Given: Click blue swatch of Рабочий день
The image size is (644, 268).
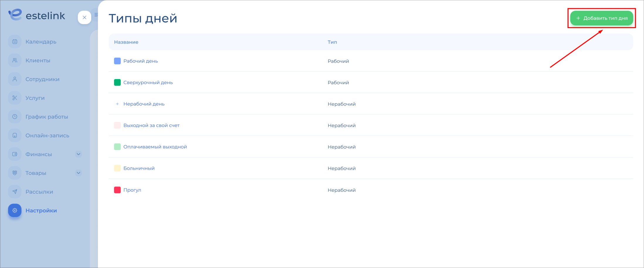Looking at the screenshot, I should coord(117,61).
